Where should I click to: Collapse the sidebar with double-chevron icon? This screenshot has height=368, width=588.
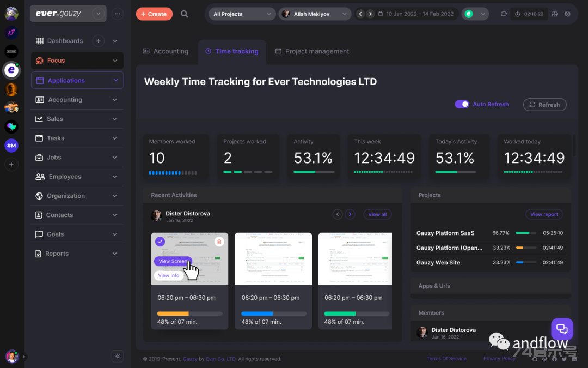118,357
